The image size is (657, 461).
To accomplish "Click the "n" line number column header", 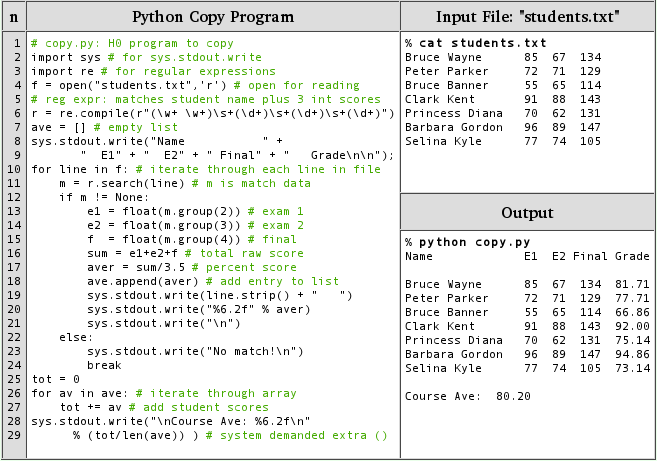I will point(13,17).
